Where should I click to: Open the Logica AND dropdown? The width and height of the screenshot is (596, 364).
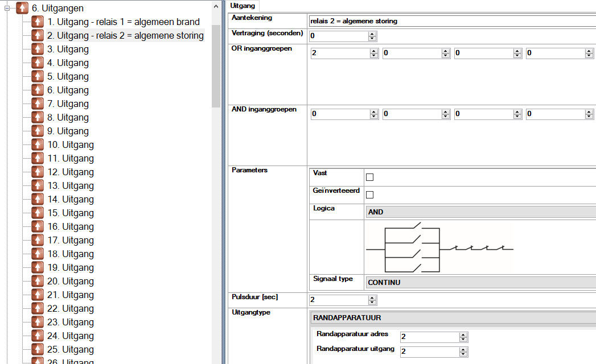coord(481,212)
